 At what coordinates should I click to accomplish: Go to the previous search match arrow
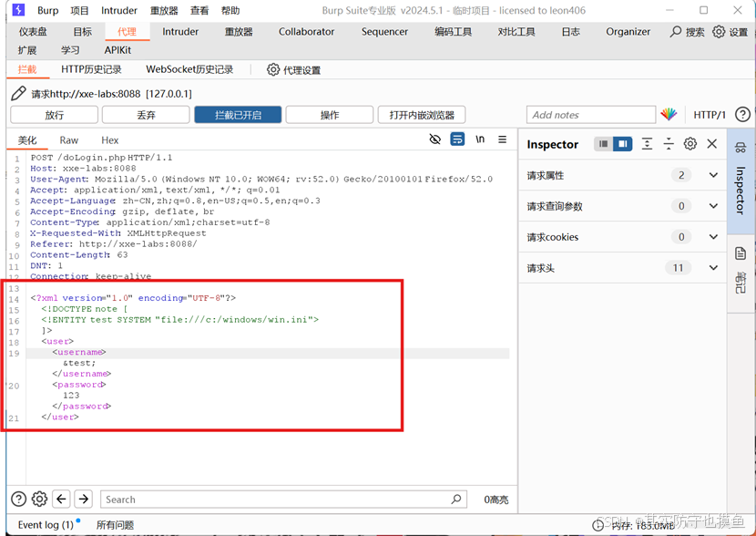tap(61, 499)
